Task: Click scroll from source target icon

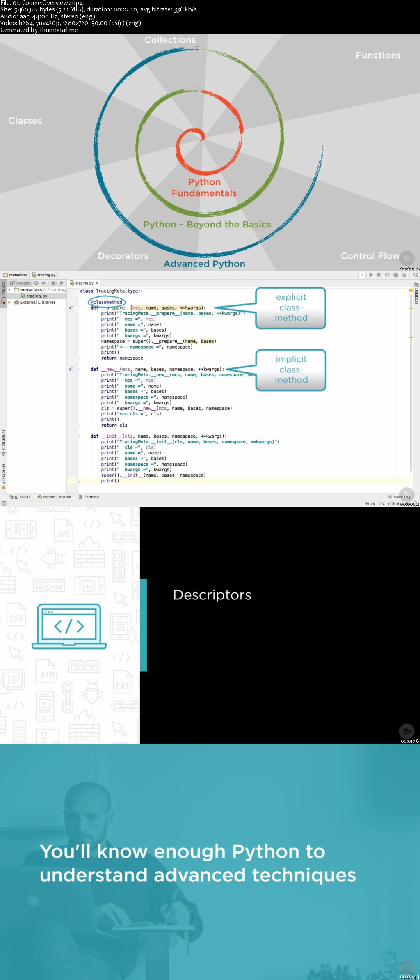Action: coord(37,283)
